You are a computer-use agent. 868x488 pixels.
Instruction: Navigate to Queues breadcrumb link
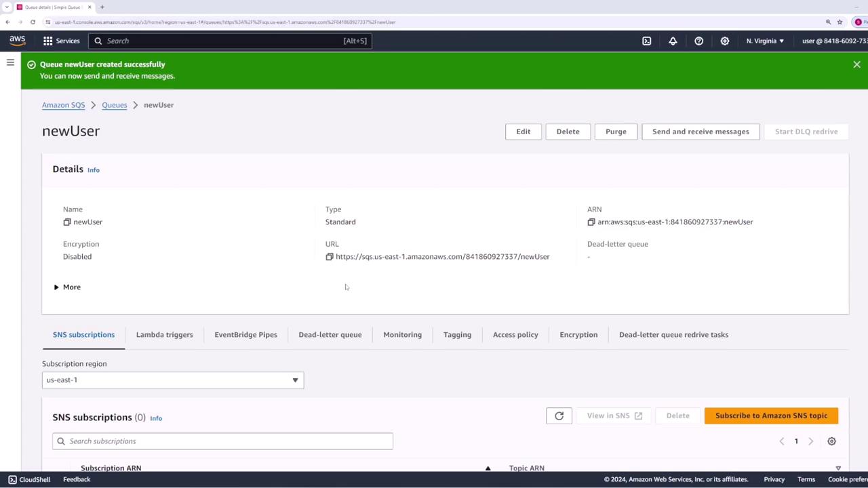(x=115, y=105)
